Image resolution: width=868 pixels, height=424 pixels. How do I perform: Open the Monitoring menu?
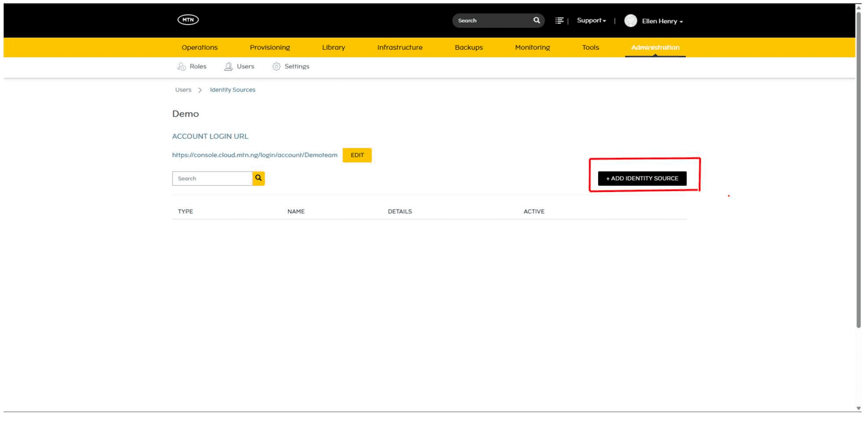pyautogui.click(x=532, y=47)
